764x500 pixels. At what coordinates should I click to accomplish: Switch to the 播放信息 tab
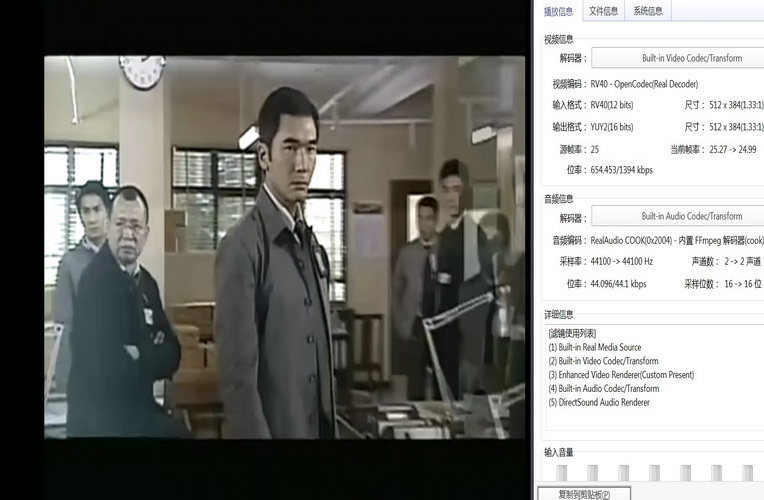pos(558,11)
